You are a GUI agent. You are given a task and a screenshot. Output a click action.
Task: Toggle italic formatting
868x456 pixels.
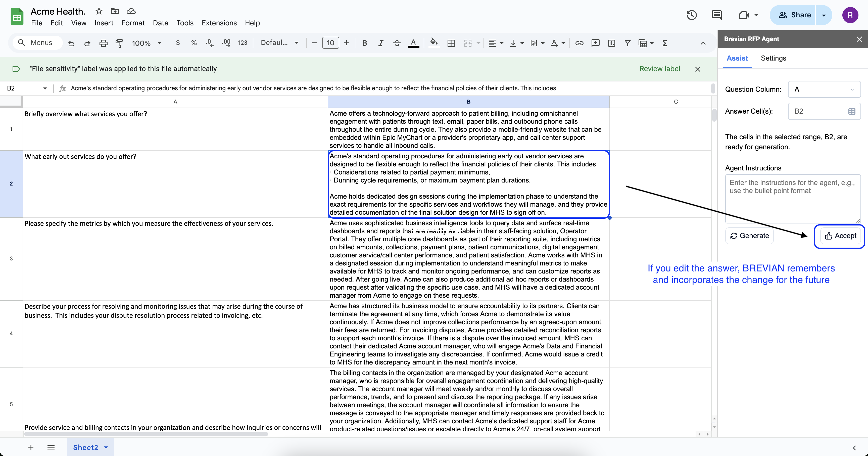coord(381,43)
